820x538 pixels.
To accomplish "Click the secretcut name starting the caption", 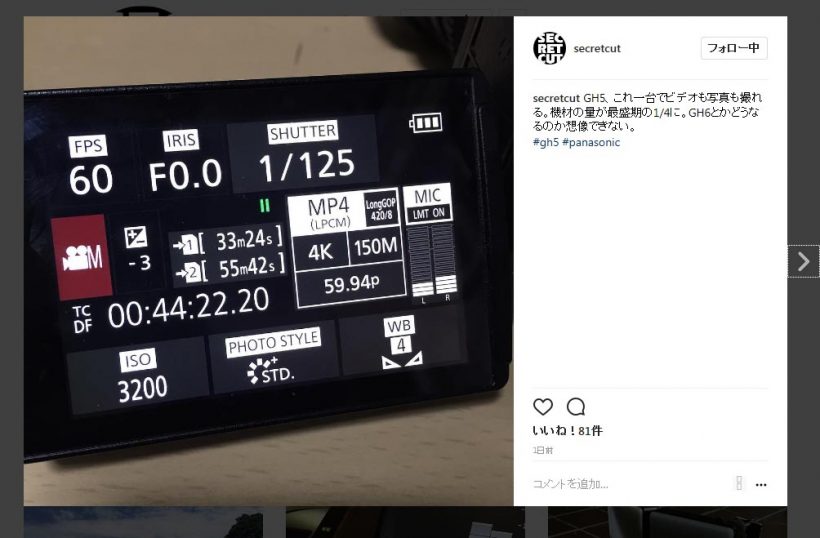I will point(556,98).
